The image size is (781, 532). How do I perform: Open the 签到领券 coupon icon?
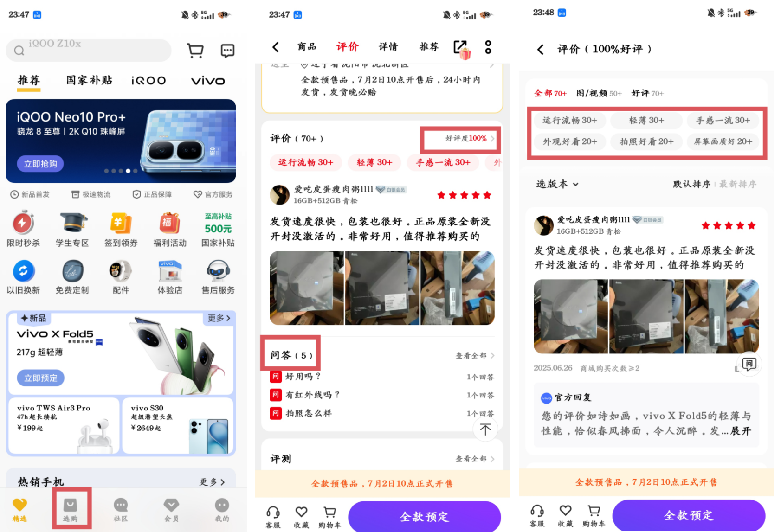click(121, 229)
